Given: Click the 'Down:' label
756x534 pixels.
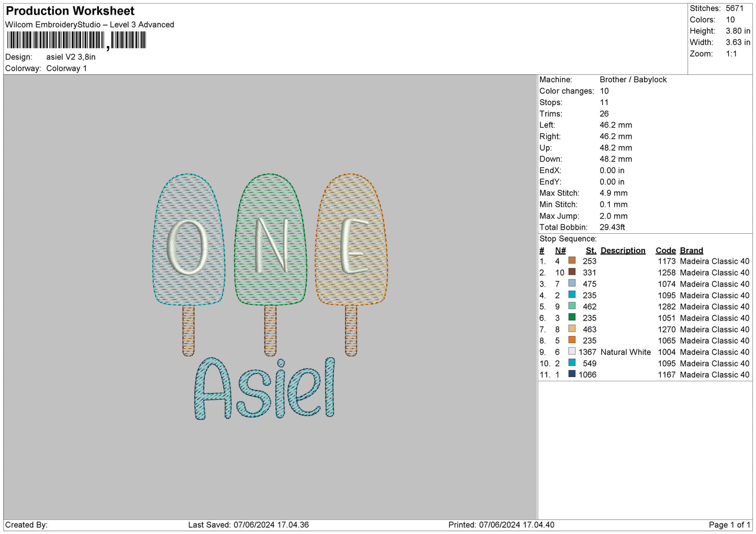Looking at the screenshot, I should (551, 159).
